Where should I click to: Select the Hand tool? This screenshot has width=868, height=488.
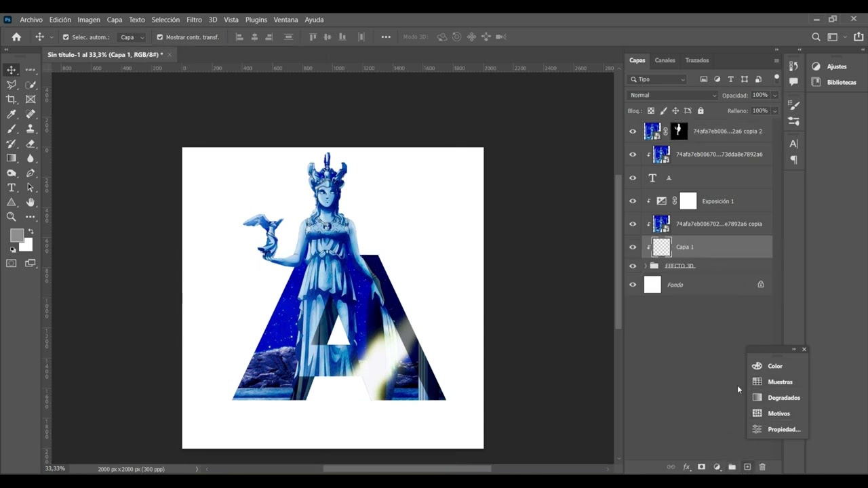(x=31, y=202)
